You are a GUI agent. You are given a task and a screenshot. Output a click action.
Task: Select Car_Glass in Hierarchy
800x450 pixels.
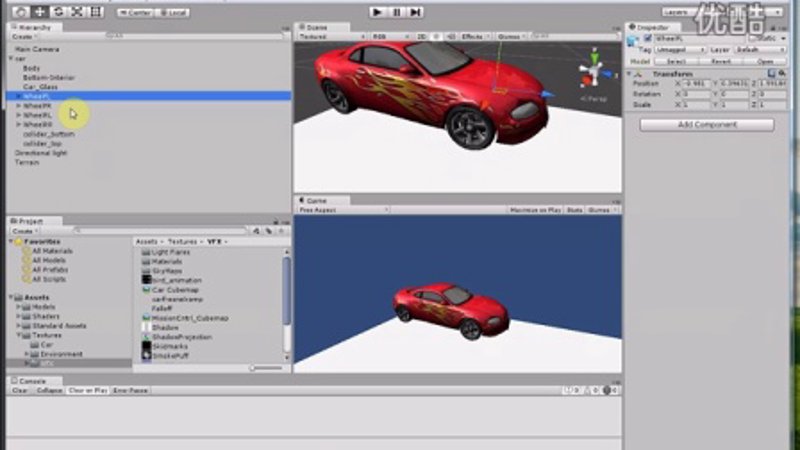coord(40,87)
